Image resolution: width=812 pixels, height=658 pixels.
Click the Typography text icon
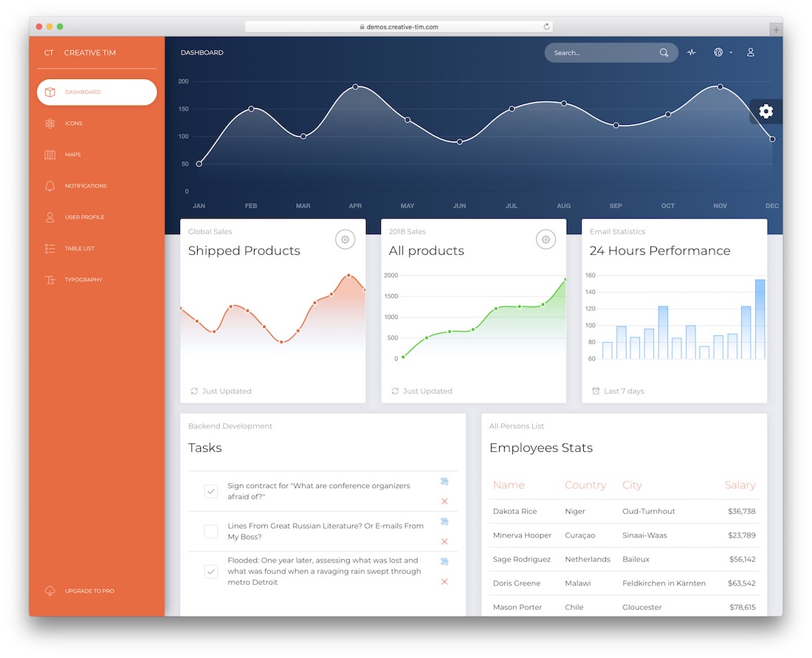[x=49, y=280]
